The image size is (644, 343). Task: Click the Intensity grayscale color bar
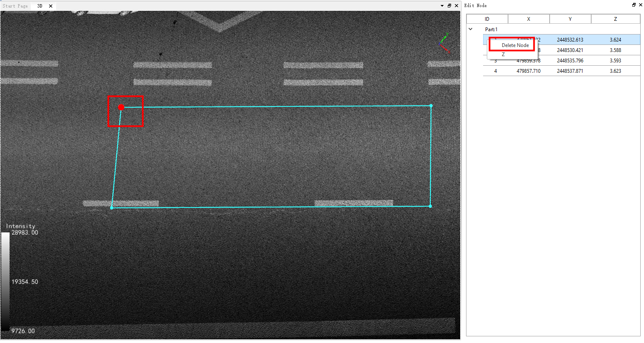[x=5, y=281]
